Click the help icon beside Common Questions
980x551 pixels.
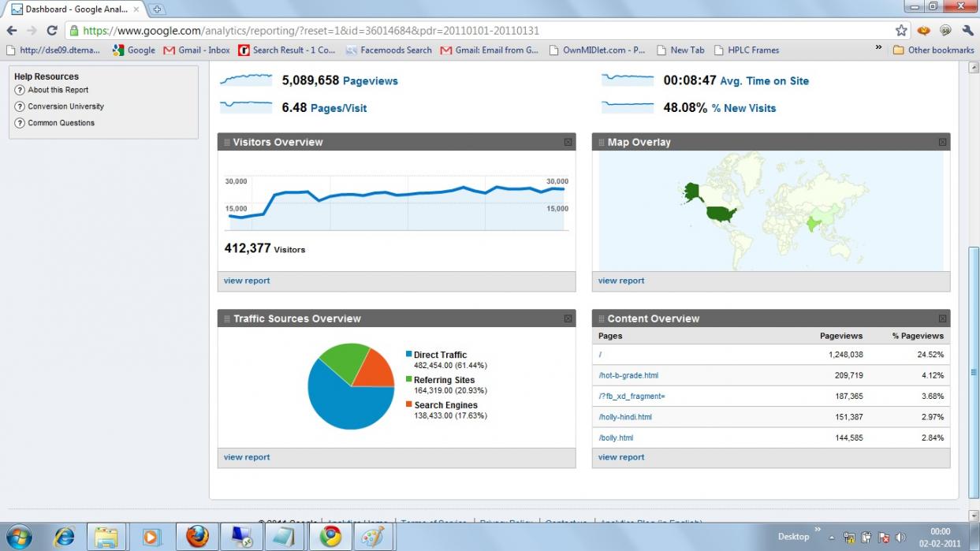(20, 123)
